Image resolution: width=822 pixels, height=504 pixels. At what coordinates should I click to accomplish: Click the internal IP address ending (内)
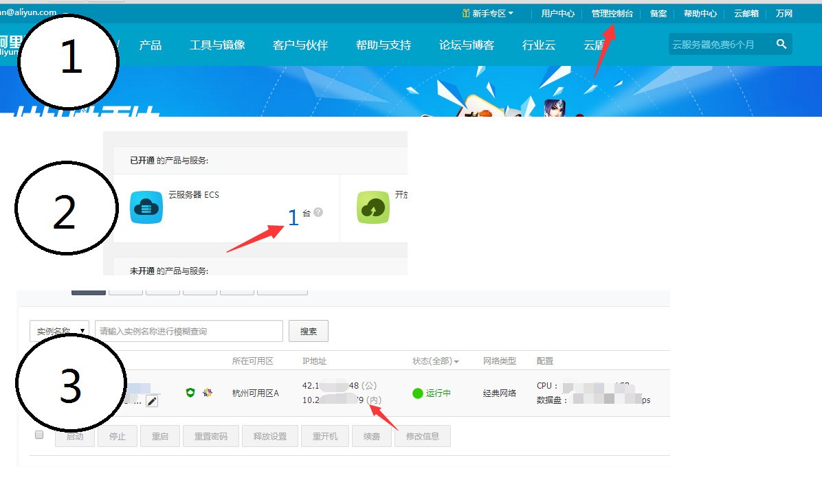(342, 400)
